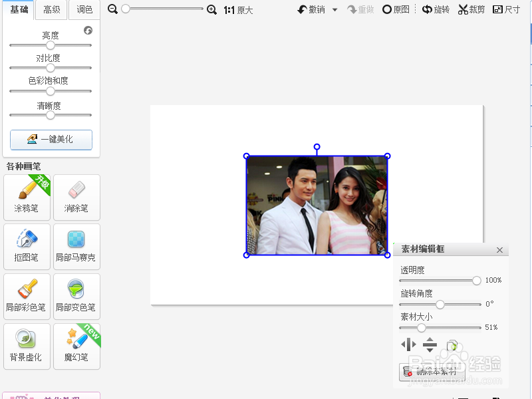Click the 亮度 brightness slider handle
The height and width of the screenshot is (399, 532).
coord(51,45)
